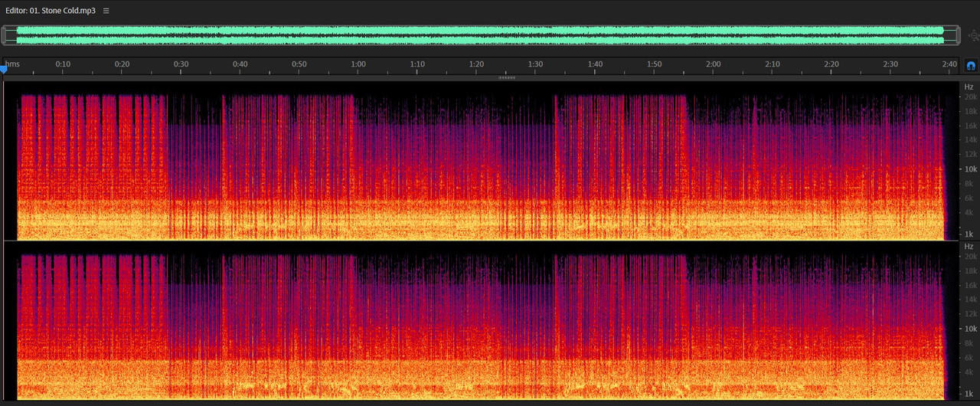980x406 pixels.
Task: Open the Editor panel menu icon
Action: [x=106, y=11]
